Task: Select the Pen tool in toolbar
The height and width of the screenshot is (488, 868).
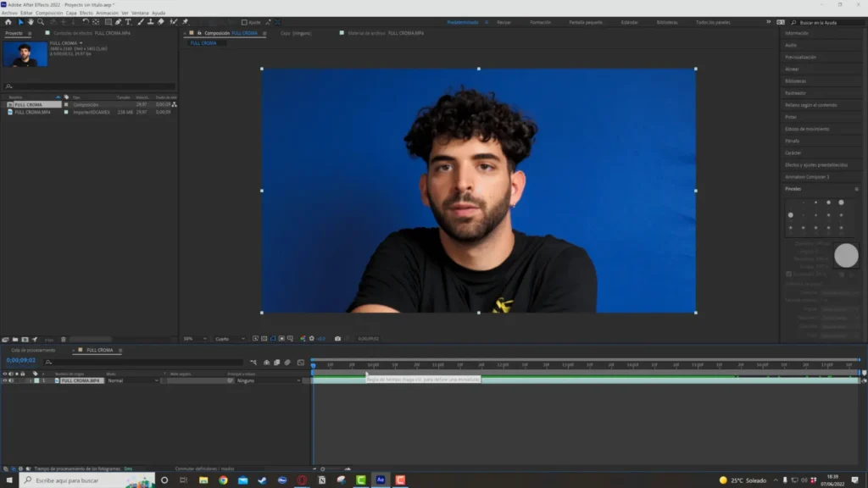Action: (118, 22)
